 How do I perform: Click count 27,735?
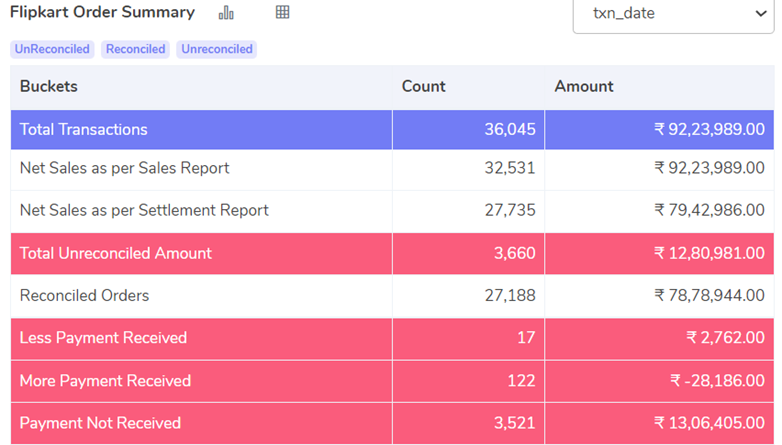[x=510, y=211]
